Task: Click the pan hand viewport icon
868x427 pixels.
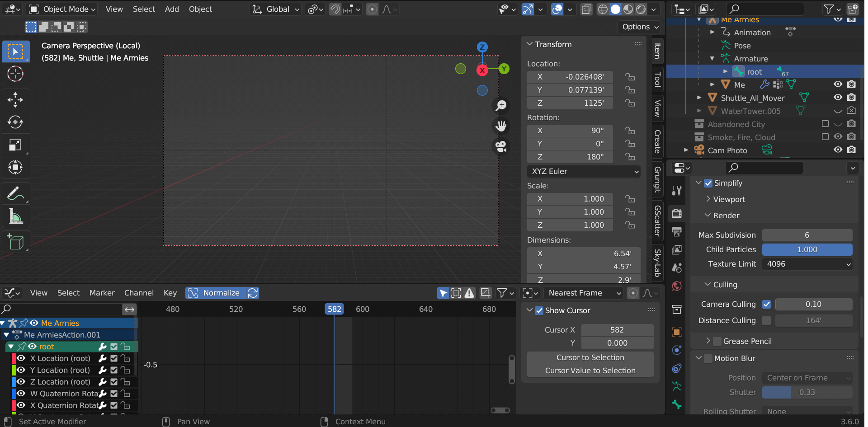Action: 501,126
